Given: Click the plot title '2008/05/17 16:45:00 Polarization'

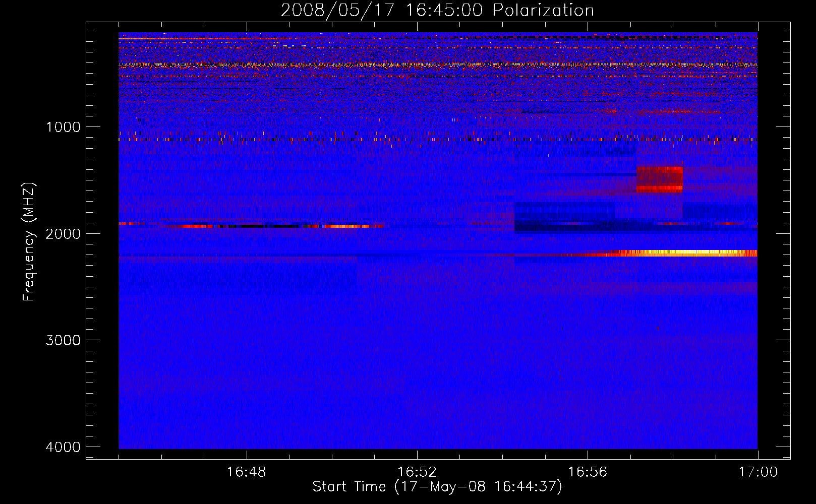Looking at the screenshot, I should 437,10.
